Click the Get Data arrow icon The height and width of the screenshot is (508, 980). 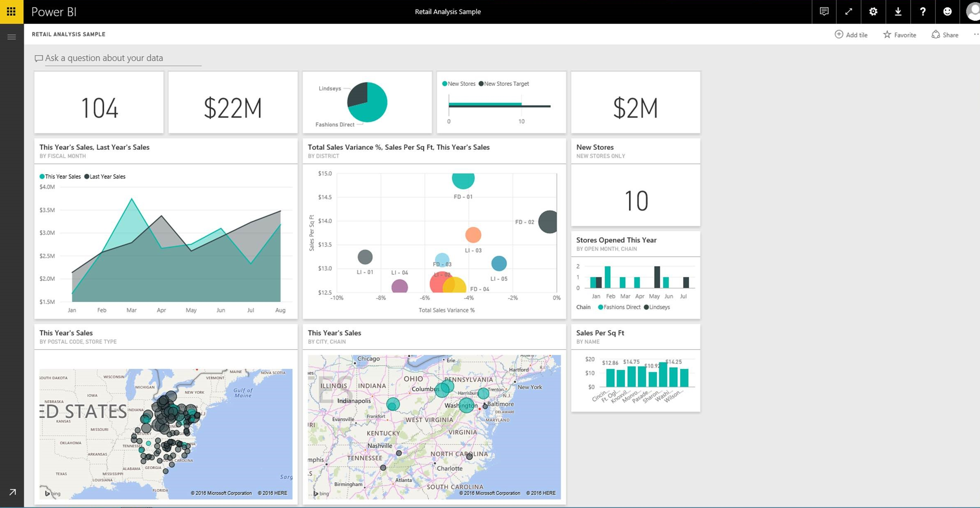(x=12, y=492)
